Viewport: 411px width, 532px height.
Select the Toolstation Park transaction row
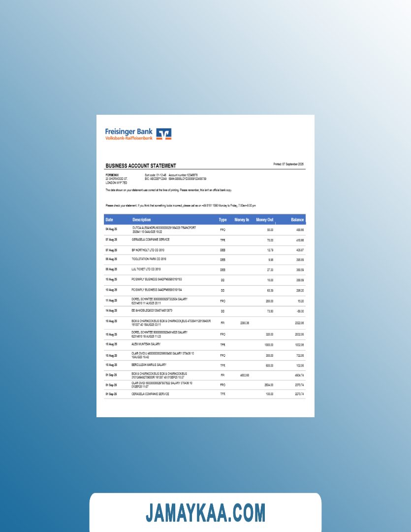coord(149,259)
